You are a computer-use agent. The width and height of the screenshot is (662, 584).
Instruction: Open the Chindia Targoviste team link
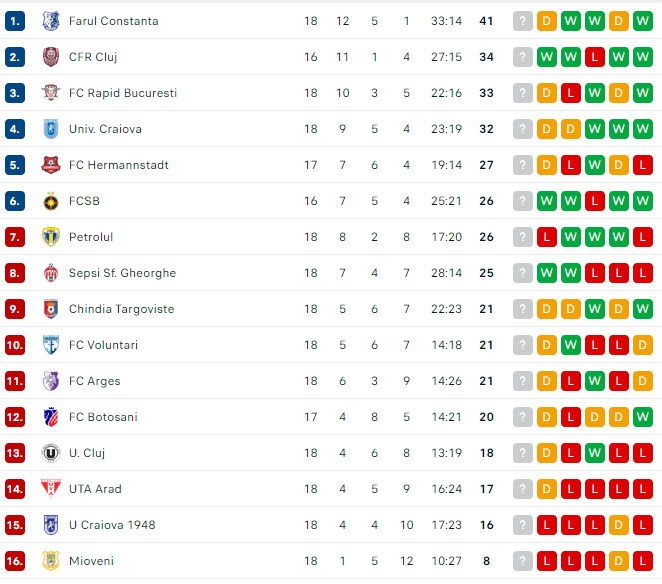pyautogui.click(x=122, y=309)
